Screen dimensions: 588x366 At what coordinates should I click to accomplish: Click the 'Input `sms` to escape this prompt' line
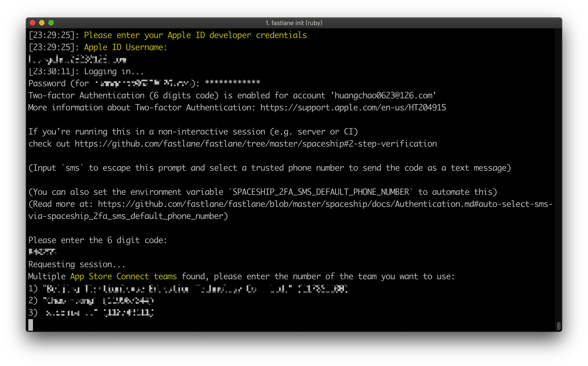(270, 168)
